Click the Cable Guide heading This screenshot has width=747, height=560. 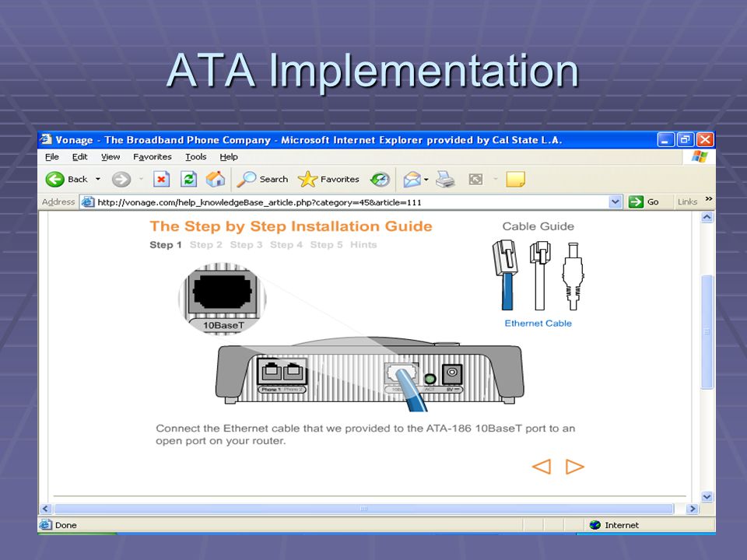click(538, 226)
